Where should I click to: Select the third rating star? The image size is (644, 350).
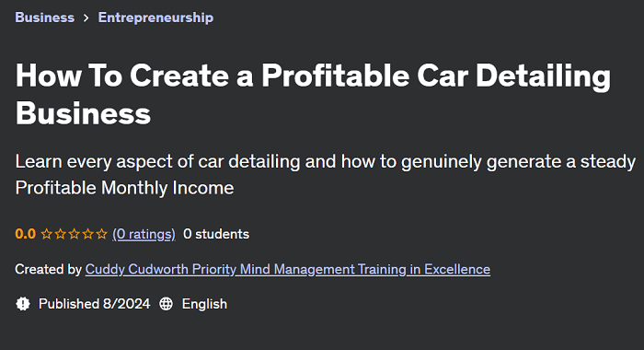pos(75,234)
